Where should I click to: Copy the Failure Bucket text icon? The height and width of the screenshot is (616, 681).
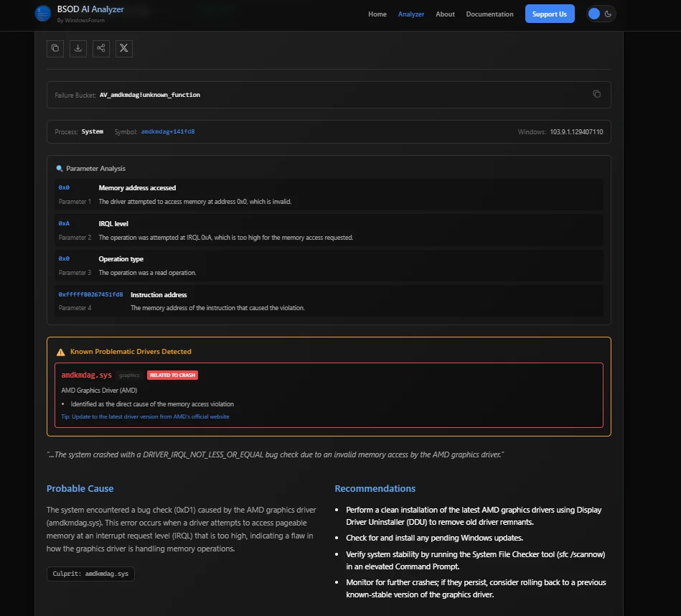pos(597,94)
